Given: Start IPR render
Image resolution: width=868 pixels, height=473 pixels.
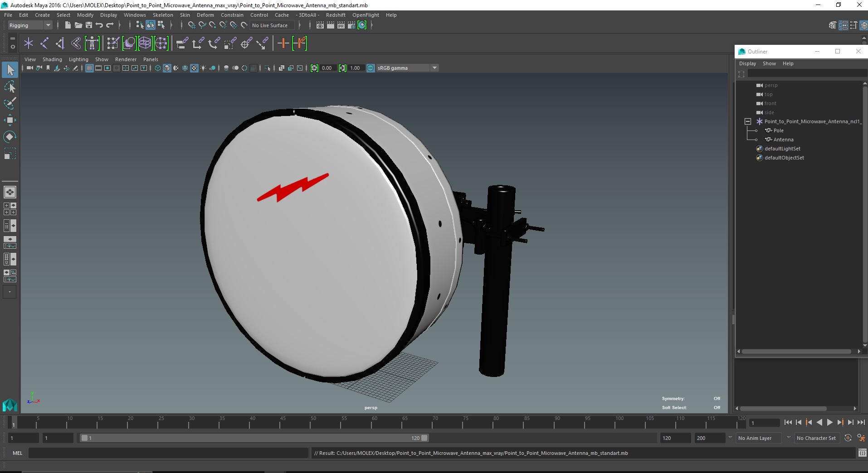Looking at the screenshot, I should coord(341,25).
